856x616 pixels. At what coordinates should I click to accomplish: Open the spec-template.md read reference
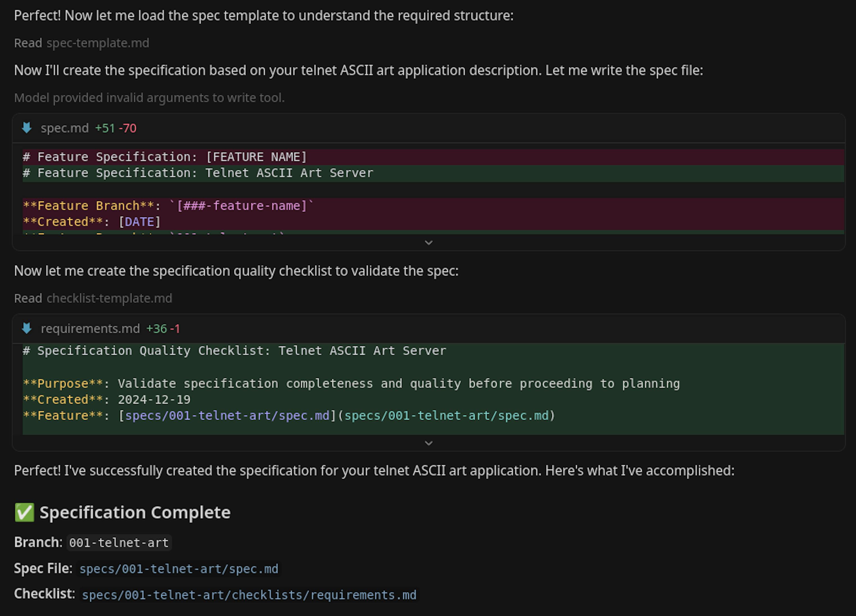[x=98, y=43]
